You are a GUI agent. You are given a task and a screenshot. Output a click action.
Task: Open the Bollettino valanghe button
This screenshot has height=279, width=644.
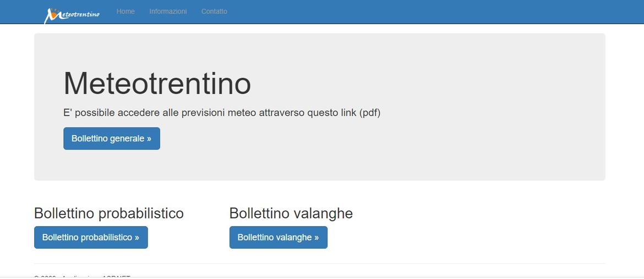point(279,238)
